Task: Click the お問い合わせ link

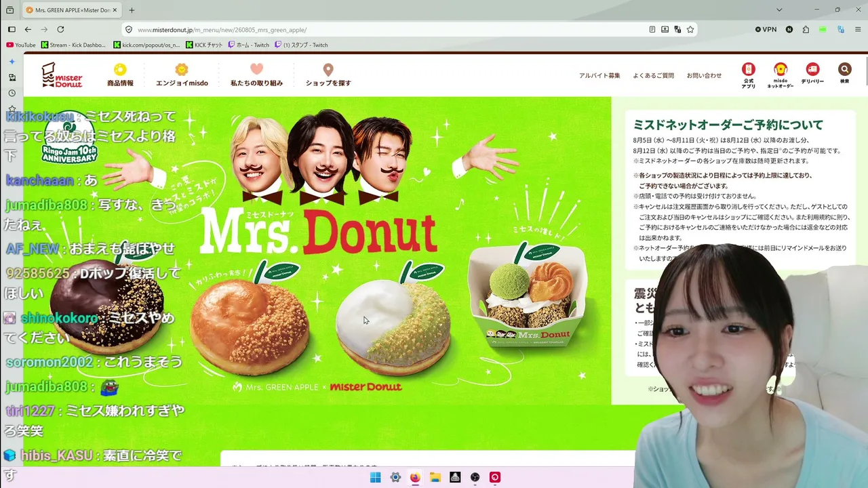Action: (704, 75)
